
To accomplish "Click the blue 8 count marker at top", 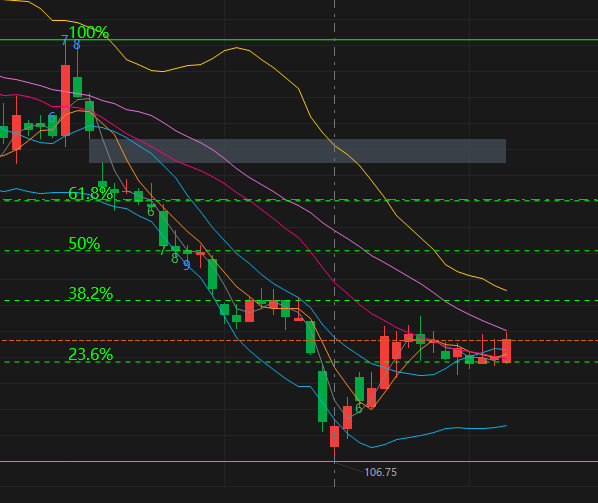I will click(x=77, y=45).
